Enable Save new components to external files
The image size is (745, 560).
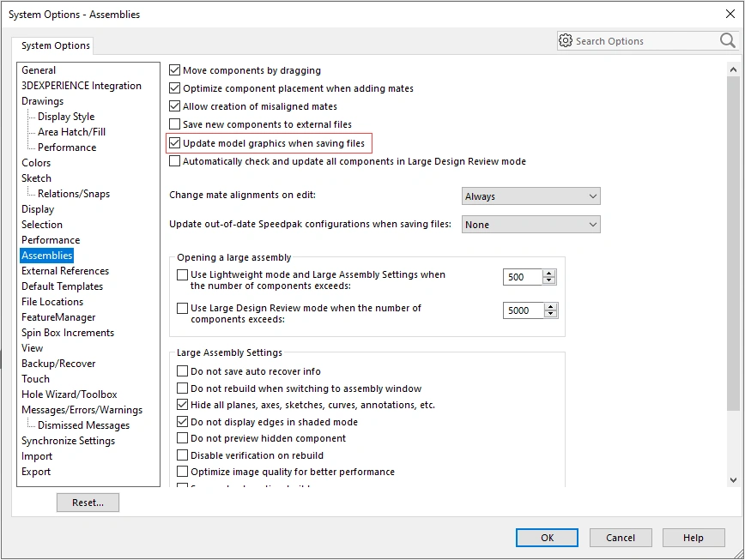coord(175,124)
